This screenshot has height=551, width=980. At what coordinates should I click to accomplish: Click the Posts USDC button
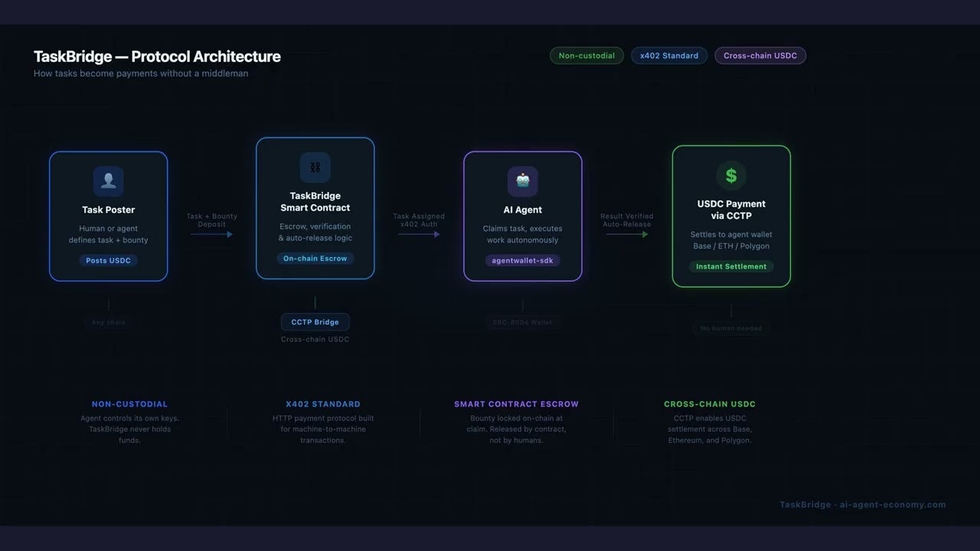tap(108, 260)
